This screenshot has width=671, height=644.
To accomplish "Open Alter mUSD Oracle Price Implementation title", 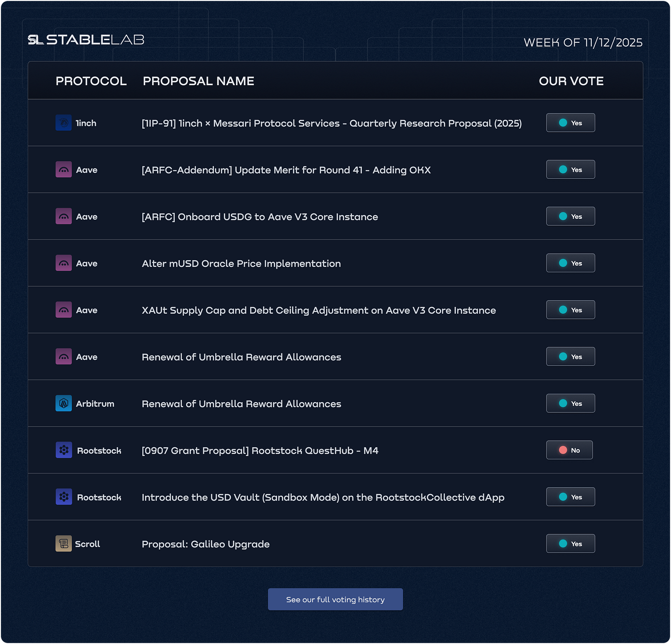I will click(241, 263).
